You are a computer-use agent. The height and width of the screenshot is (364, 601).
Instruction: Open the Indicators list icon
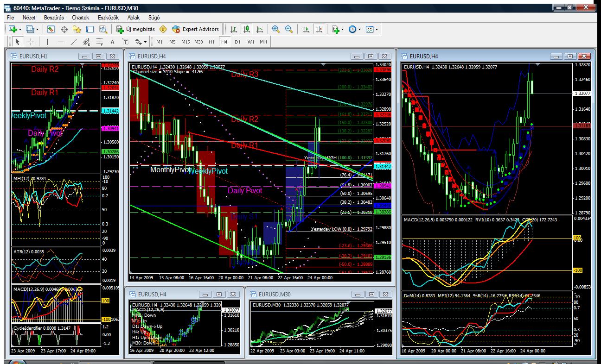[x=336, y=29]
